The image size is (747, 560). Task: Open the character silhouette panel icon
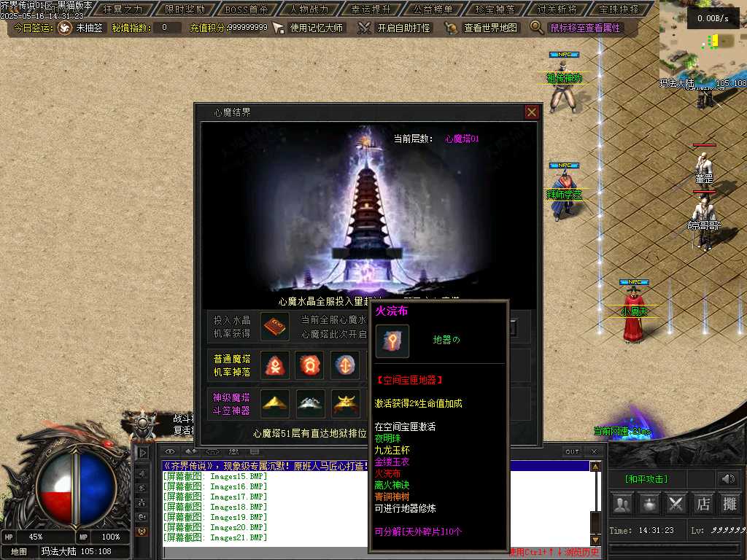[x=622, y=505]
